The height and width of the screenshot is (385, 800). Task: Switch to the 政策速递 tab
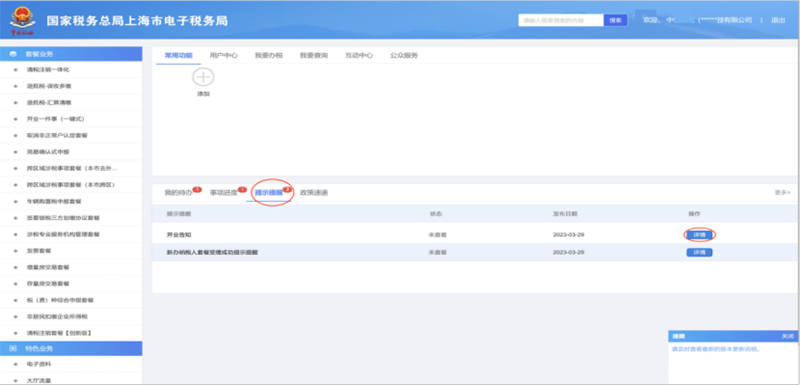pyautogui.click(x=314, y=193)
